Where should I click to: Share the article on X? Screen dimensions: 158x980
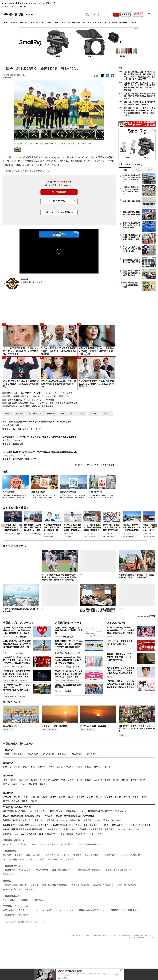point(102,76)
